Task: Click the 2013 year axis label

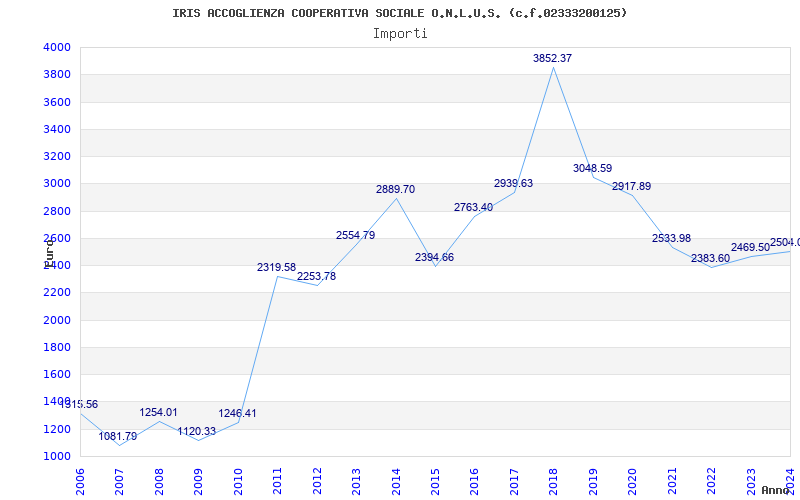Action: tap(356, 482)
